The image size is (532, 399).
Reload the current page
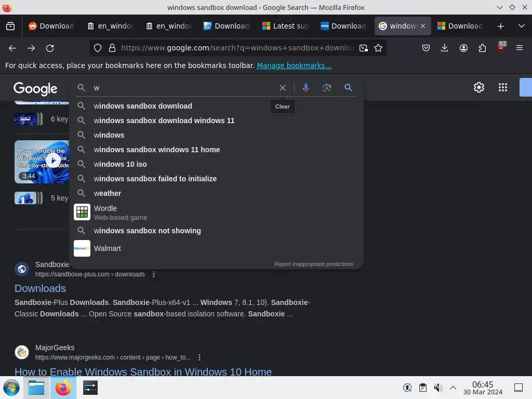[x=50, y=48]
